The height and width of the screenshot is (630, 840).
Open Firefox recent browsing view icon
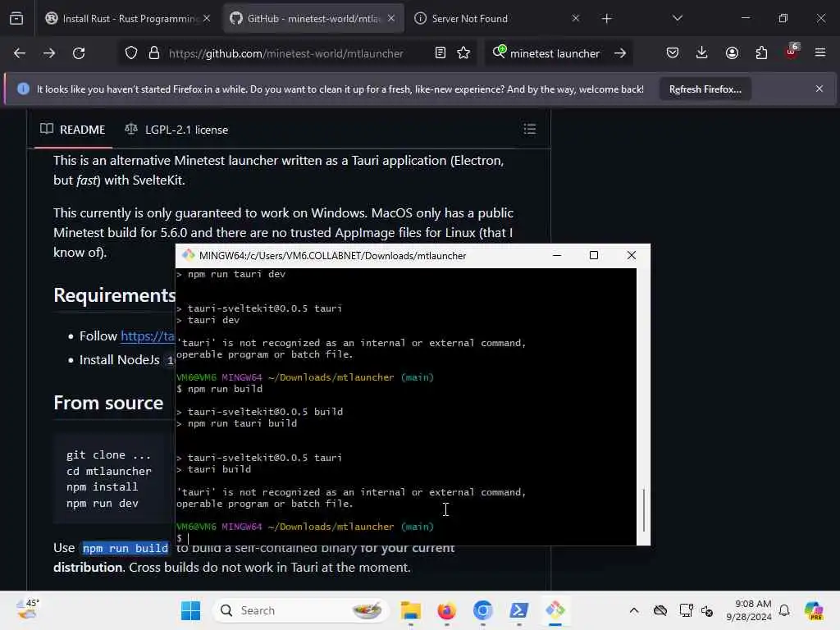(x=16, y=18)
